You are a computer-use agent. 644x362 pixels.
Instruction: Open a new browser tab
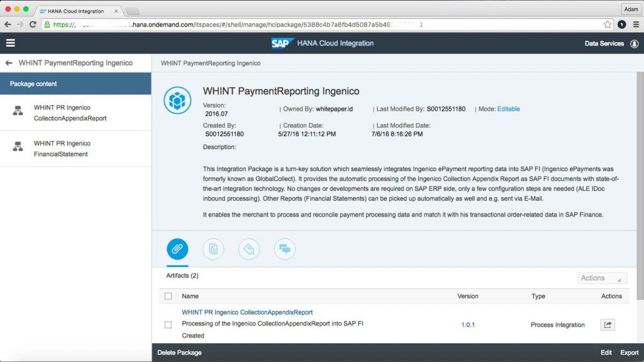[x=132, y=11]
